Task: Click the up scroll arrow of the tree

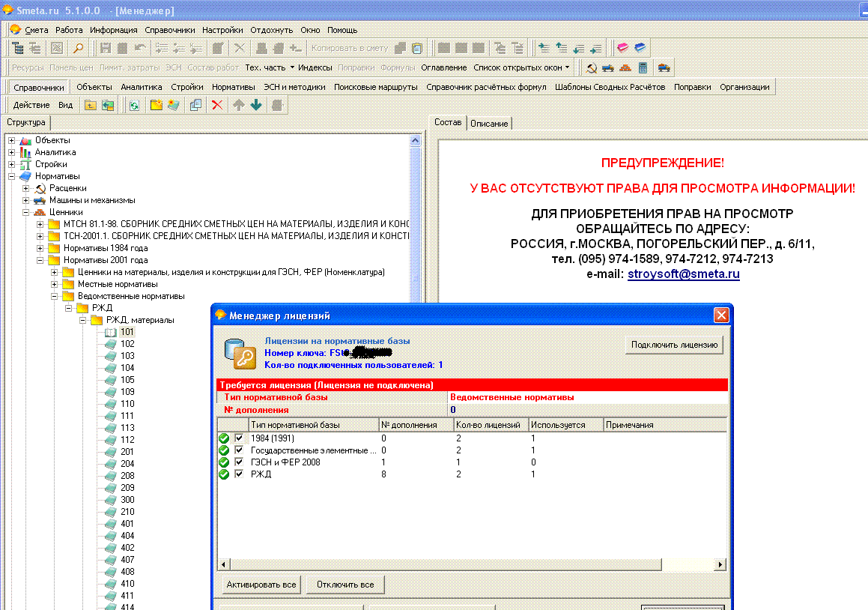Action: pos(415,141)
